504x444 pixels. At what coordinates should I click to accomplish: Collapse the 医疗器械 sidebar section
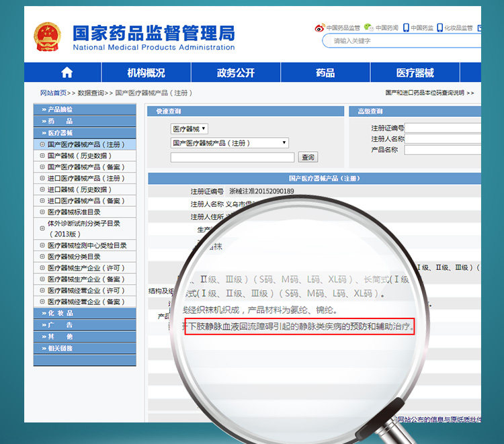(85, 133)
